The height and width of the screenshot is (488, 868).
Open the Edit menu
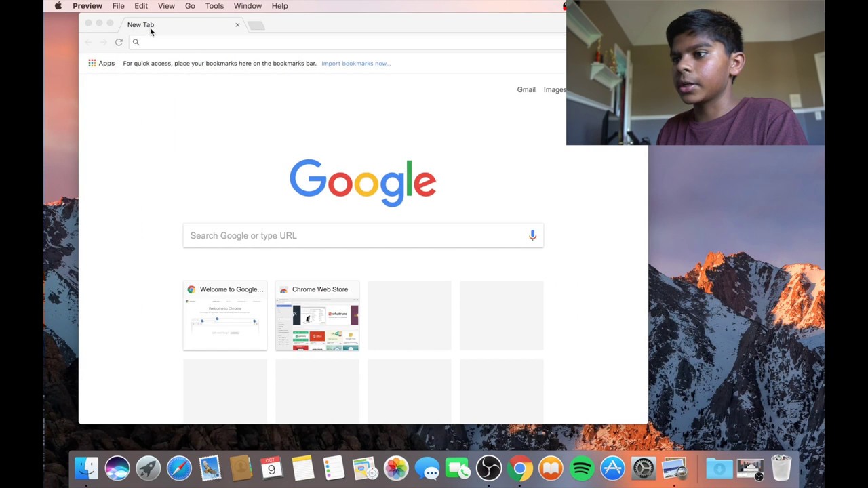pyautogui.click(x=141, y=6)
